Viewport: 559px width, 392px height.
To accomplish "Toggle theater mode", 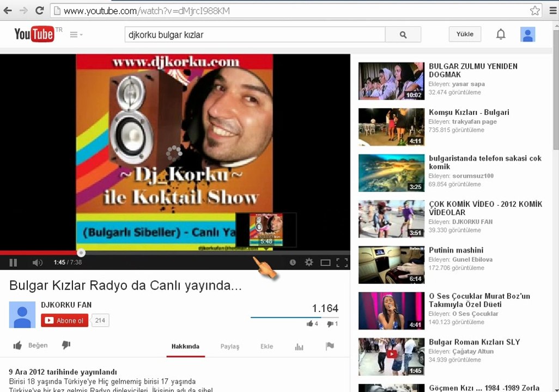I will tap(325, 263).
